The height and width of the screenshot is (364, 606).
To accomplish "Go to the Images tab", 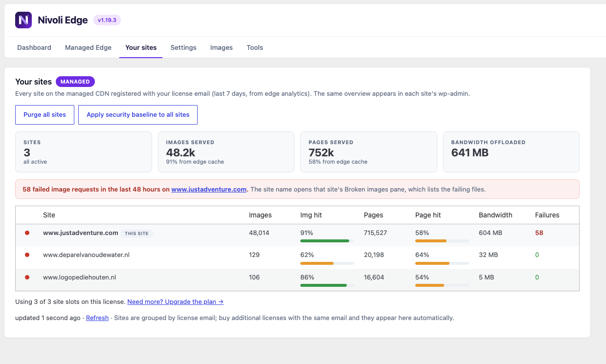I will point(222,47).
